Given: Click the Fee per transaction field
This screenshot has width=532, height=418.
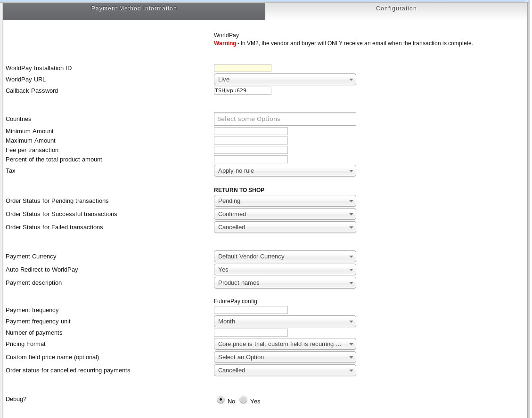Looking at the screenshot, I should click(x=251, y=150).
